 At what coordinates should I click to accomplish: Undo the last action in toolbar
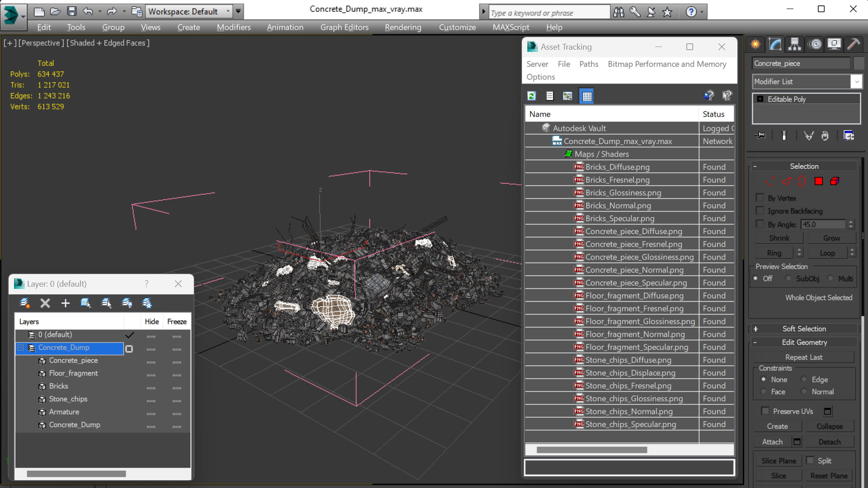coord(88,11)
